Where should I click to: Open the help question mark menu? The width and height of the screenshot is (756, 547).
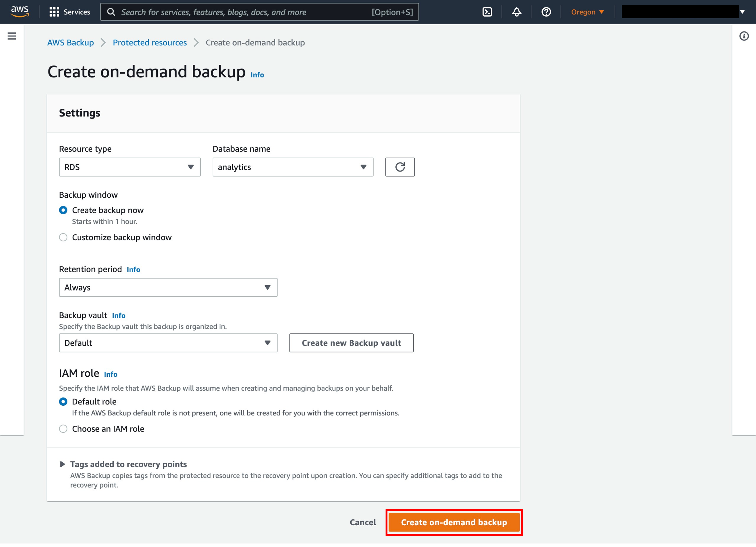pos(546,12)
